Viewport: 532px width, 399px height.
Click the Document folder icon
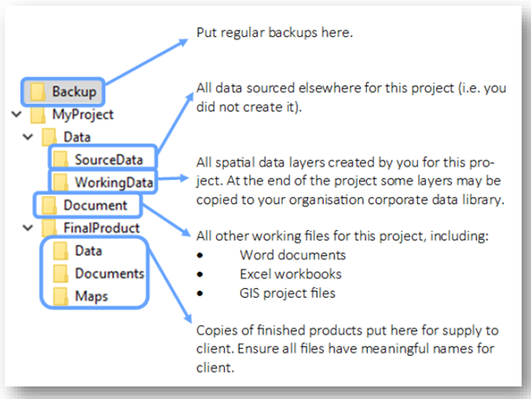click(49, 206)
